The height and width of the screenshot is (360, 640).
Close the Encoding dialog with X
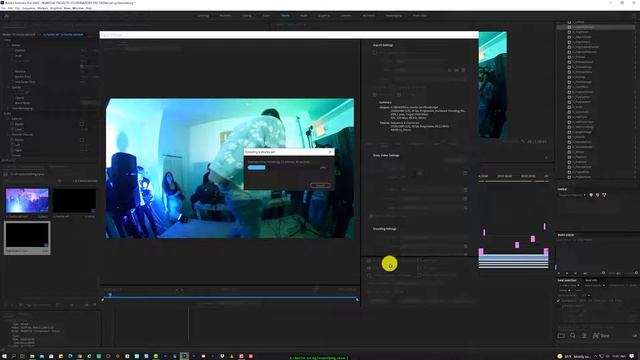(x=330, y=152)
